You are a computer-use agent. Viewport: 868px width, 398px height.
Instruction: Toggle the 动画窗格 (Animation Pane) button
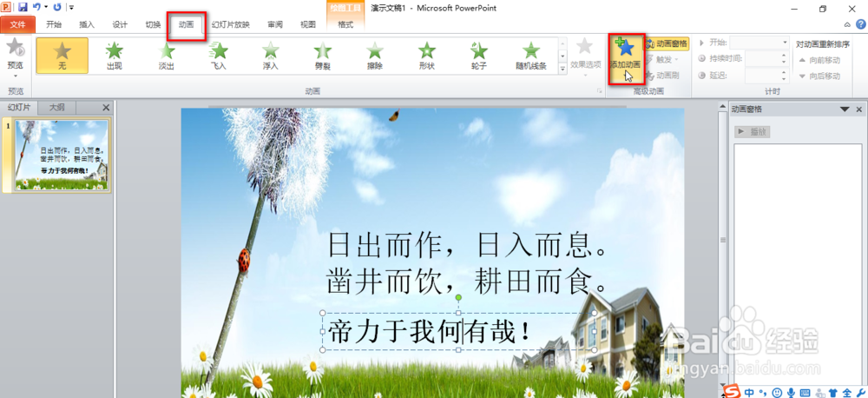[x=667, y=43]
